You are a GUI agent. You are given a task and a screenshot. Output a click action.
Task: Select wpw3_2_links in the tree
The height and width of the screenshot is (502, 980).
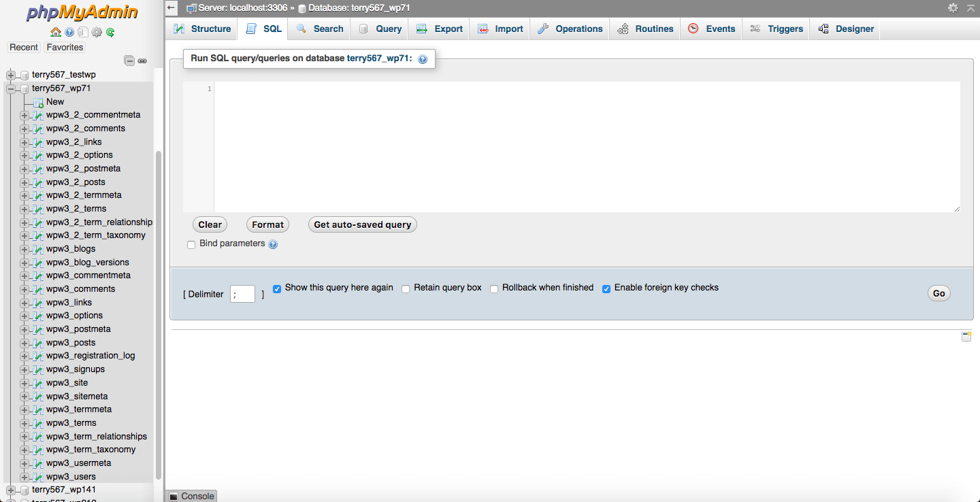coord(74,142)
